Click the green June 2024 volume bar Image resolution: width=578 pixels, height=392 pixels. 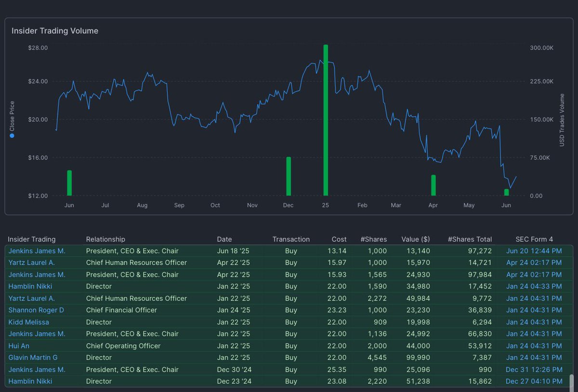coord(69,183)
